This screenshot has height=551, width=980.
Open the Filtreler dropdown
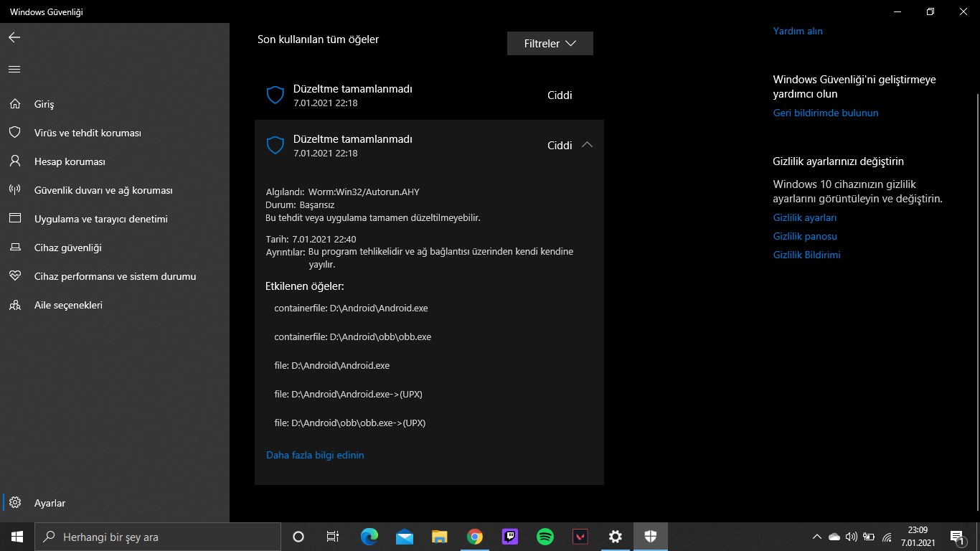coord(550,44)
